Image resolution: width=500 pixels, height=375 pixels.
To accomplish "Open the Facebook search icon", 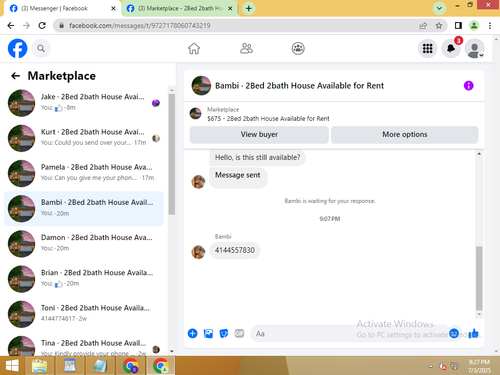I will [41, 49].
